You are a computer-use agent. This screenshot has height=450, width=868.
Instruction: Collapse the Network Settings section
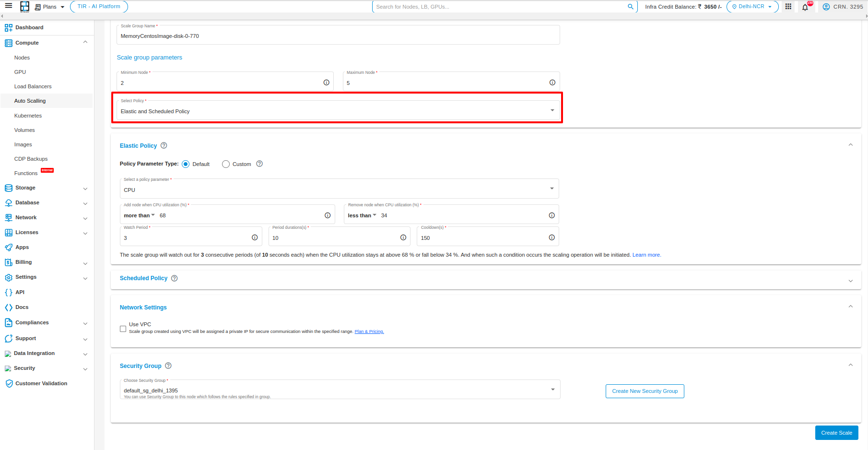tap(851, 307)
